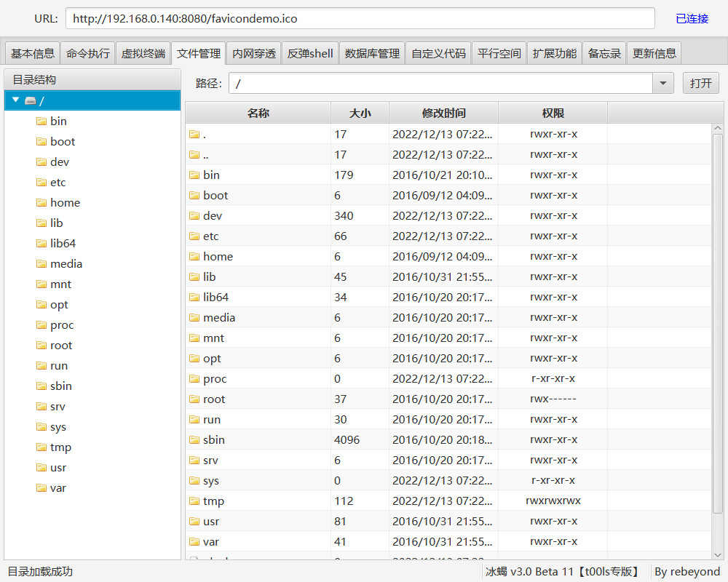Click the root folder icon in directory tree
The image size is (728, 582).
click(41, 346)
